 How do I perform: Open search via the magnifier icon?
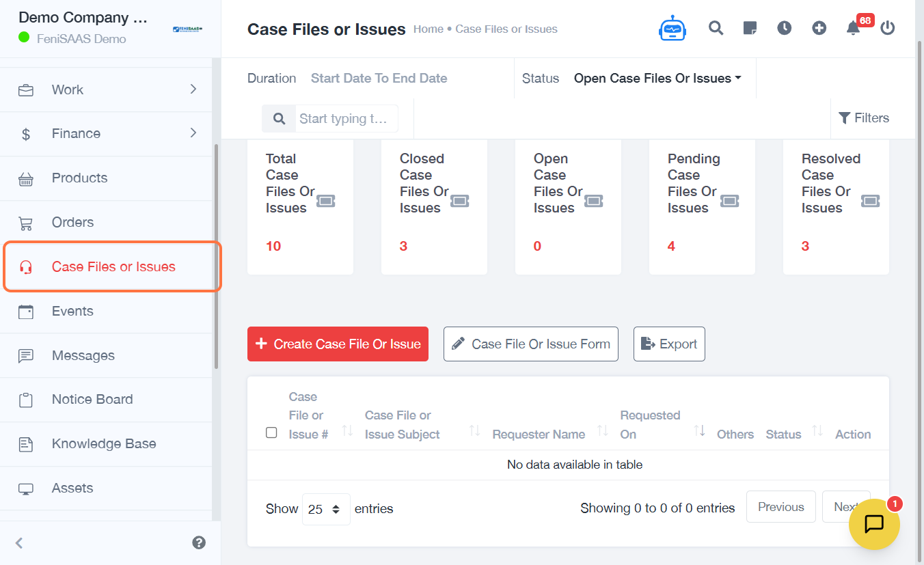pyautogui.click(x=716, y=28)
